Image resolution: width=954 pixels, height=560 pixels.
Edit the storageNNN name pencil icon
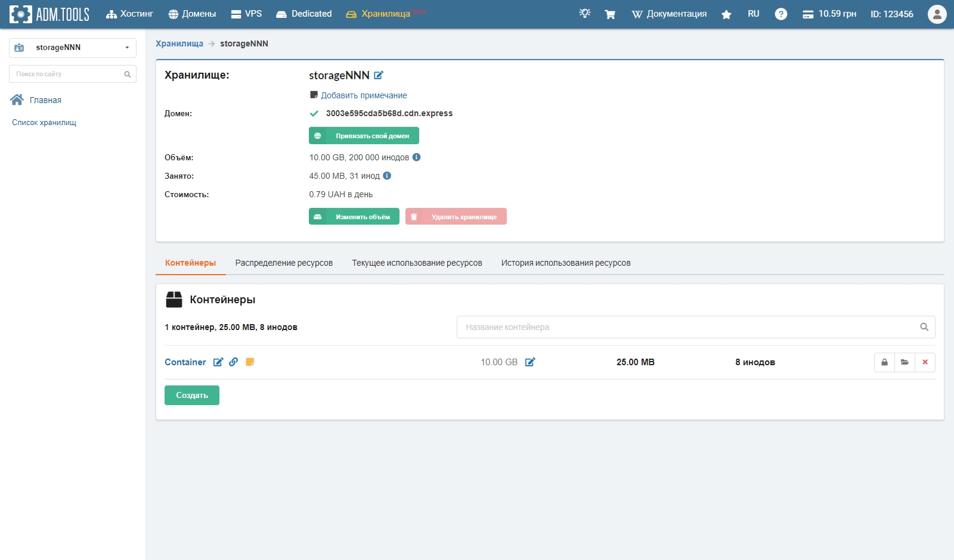(379, 75)
